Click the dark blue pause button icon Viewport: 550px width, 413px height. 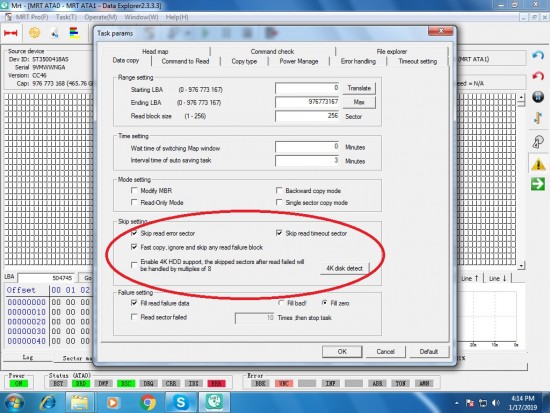click(538, 96)
